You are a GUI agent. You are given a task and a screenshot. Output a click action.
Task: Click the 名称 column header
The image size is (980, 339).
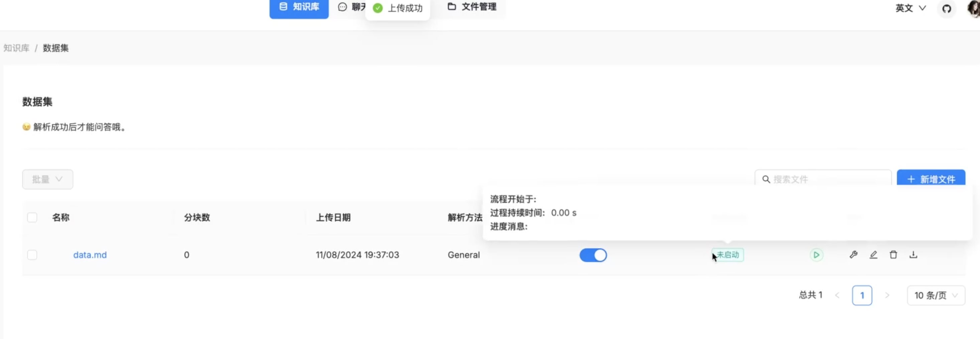[x=61, y=218]
